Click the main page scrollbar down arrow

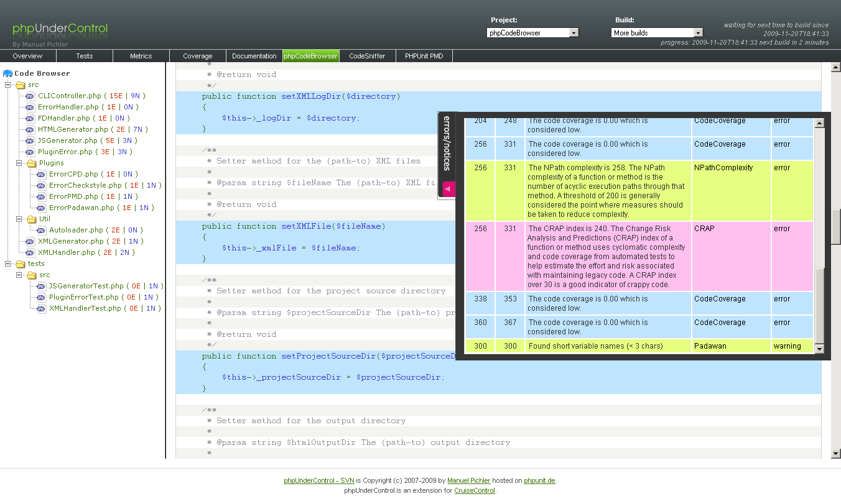[x=836, y=454]
